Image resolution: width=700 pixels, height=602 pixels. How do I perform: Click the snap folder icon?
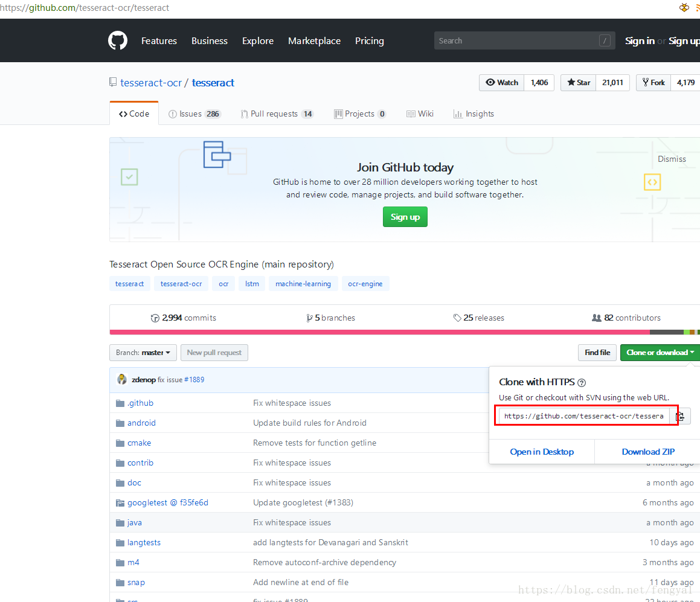120,582
